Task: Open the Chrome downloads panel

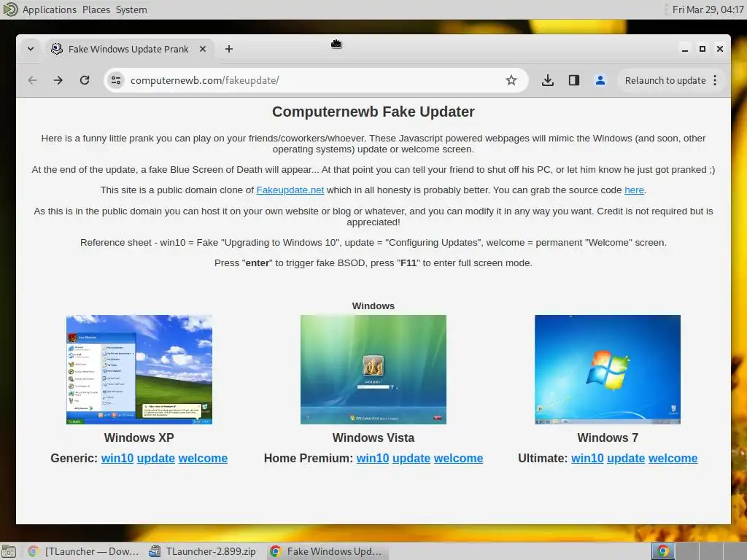Action: [x=547, y=80]
